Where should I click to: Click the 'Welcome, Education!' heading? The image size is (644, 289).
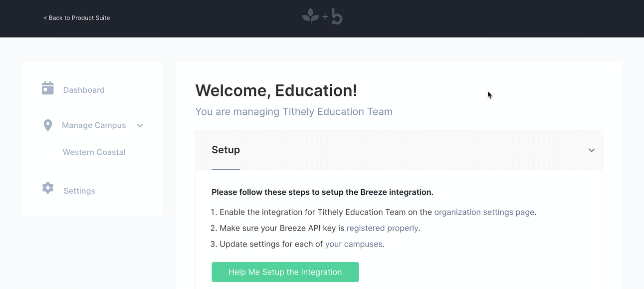pyautogui.click(x=276, y=90)
